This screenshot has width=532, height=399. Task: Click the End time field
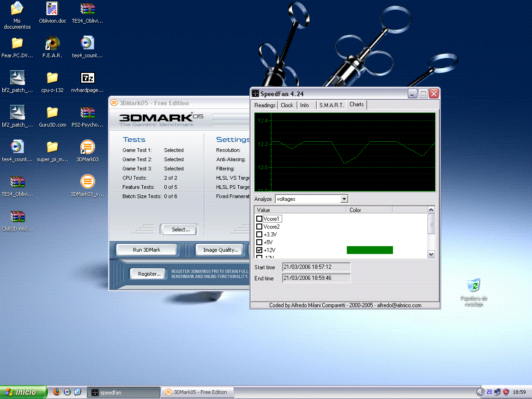[316, 278]
